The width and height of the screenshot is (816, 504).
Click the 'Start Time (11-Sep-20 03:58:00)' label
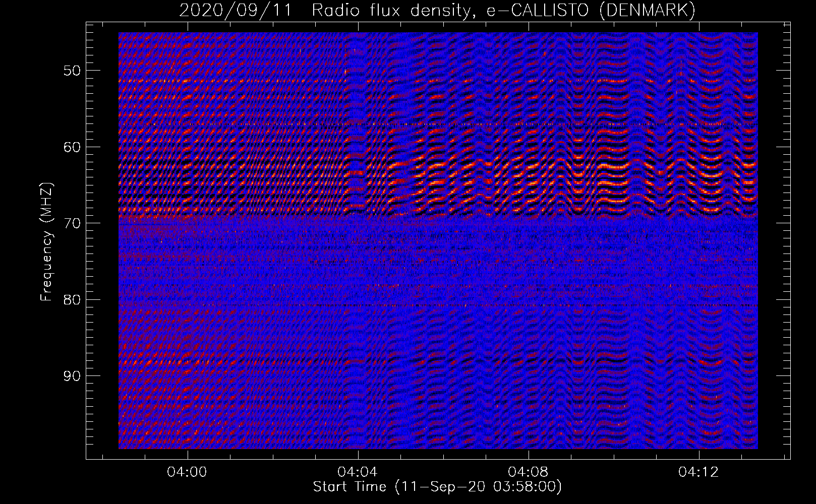pyautogui.click(x=437, y=487)
